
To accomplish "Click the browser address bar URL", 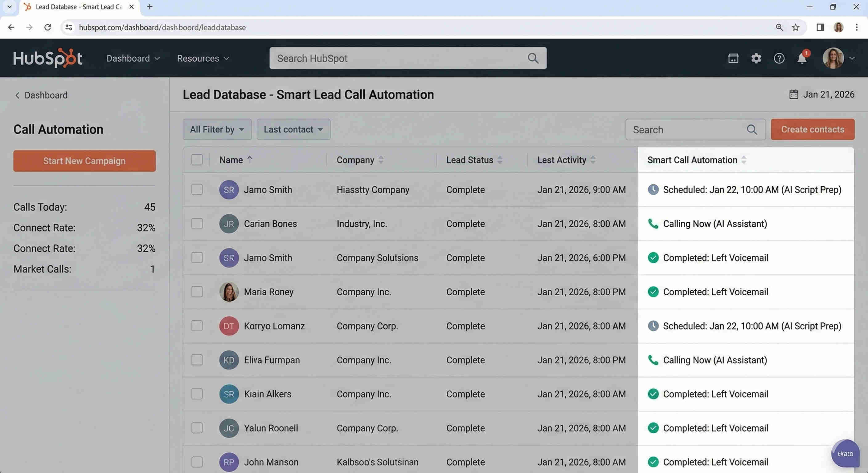I will [162, 27].
